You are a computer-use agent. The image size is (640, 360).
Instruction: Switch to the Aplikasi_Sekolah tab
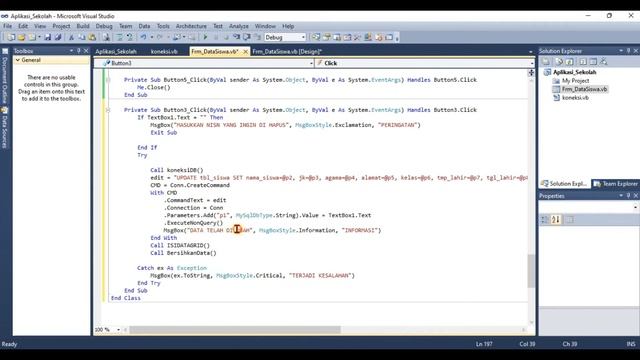[116, 52]
